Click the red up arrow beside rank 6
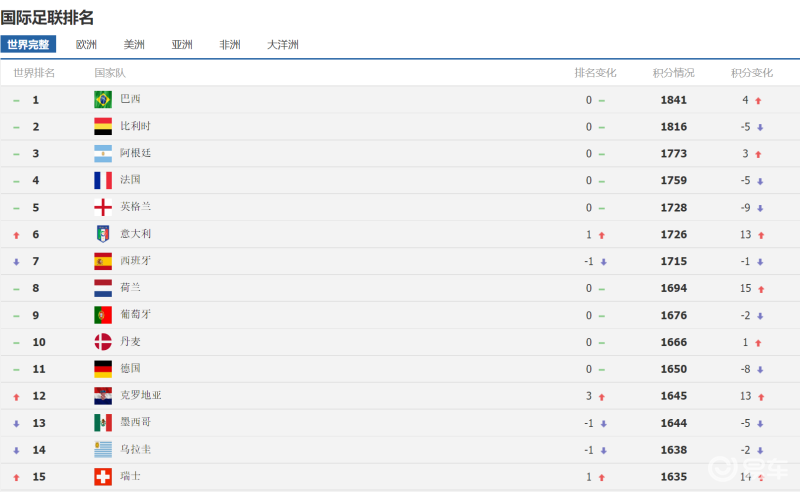 click(x=16, y=234)
